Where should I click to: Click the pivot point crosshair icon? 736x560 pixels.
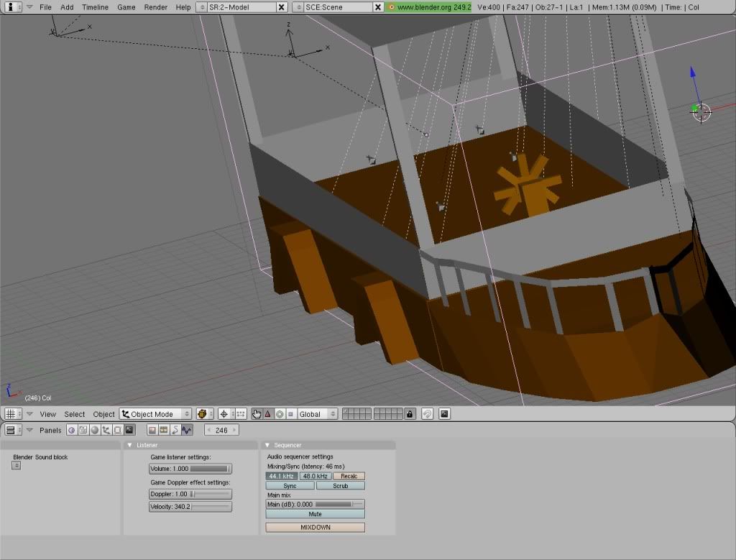224,414
